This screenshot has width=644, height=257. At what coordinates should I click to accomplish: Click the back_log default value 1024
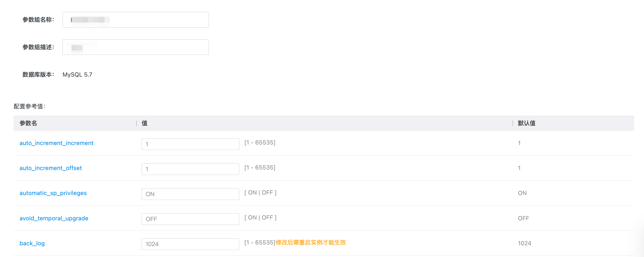coord(524,243)
